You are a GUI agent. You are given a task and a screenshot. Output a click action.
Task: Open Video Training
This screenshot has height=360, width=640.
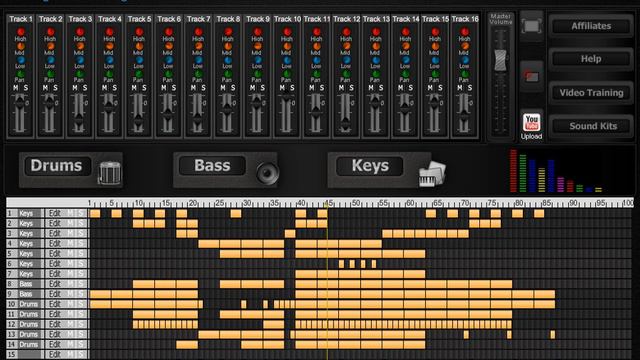[x=591, y=93]
